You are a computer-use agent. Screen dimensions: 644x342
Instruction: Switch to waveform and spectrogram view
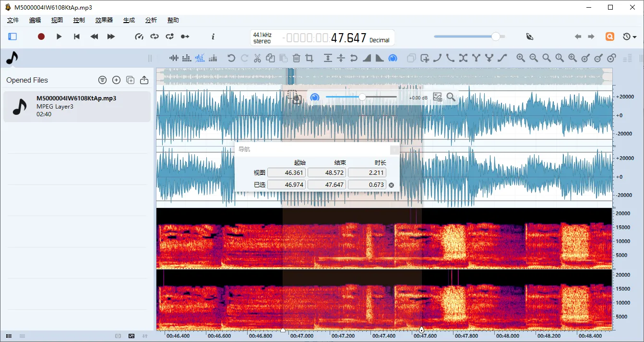click(x=200, y=58)
